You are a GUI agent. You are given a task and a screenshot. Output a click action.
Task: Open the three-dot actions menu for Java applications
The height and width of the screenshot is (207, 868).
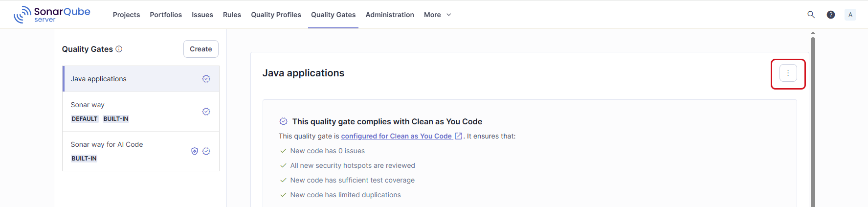pos(788,73)
